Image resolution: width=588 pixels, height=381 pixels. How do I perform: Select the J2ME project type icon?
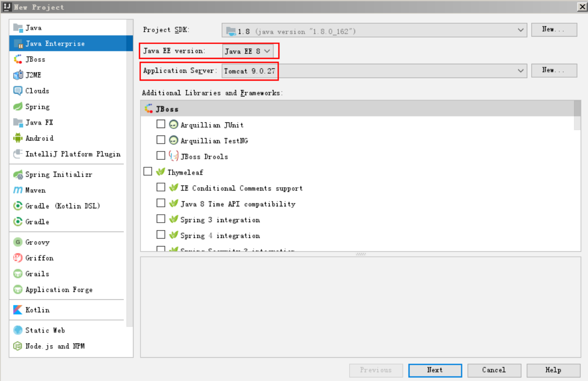[18, 75]
